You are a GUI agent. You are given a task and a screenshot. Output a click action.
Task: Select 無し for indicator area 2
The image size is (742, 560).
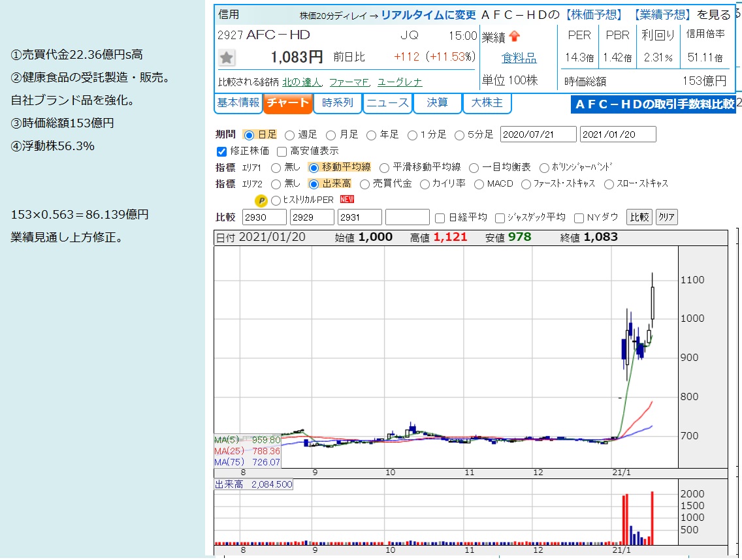[x=276, y=185]
